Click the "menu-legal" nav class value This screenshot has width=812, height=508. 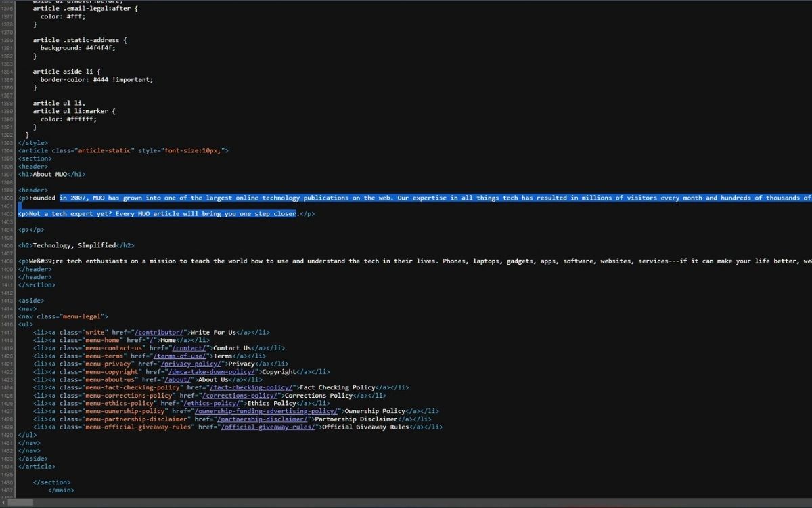83,316
